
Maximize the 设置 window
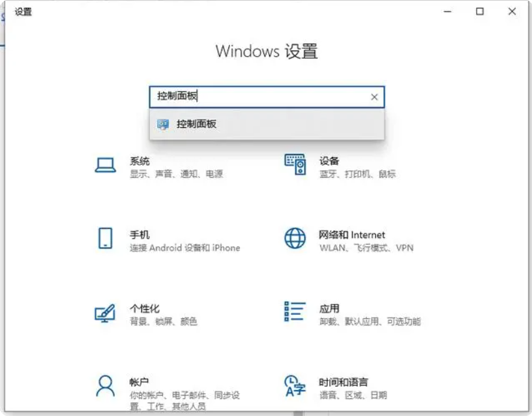[x=480, y=12]
